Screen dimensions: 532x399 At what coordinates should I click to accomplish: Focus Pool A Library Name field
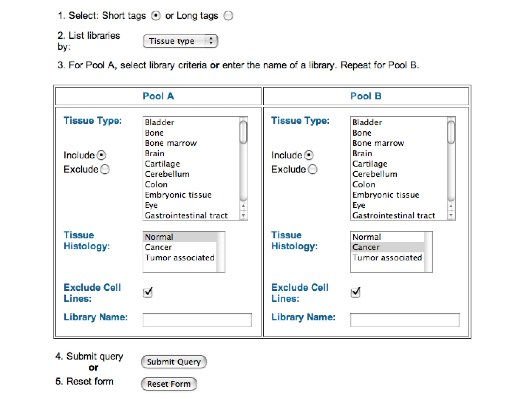tap(197, 320)
